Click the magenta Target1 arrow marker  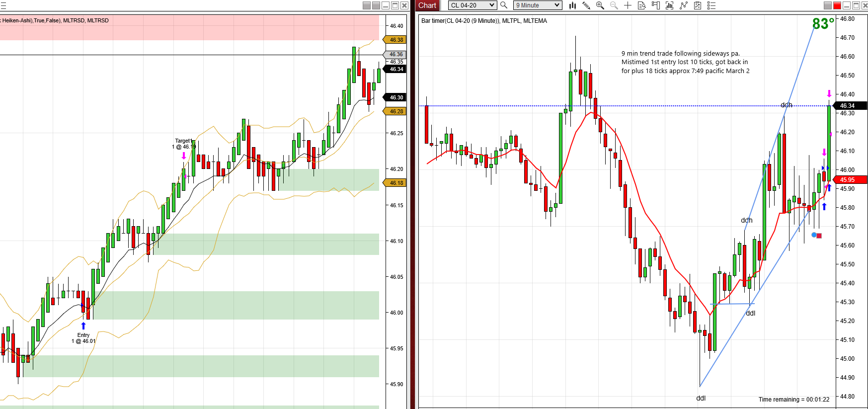point(184,156)
